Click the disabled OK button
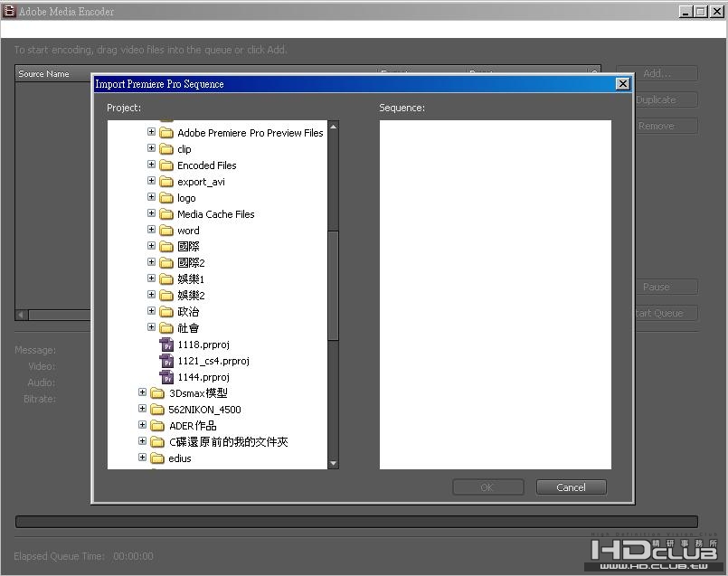Image resolution: width=728 pixels, height=576 pixels. pyautogui.click(x=488, y=487)
